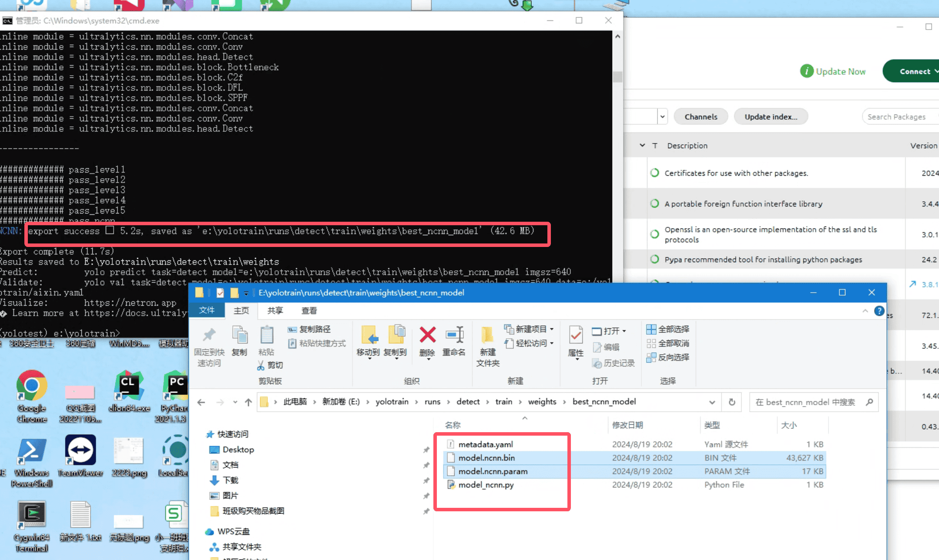Click the New Folder icon
The height and width of the screenshot is (560, 939).
click(487, 336)
